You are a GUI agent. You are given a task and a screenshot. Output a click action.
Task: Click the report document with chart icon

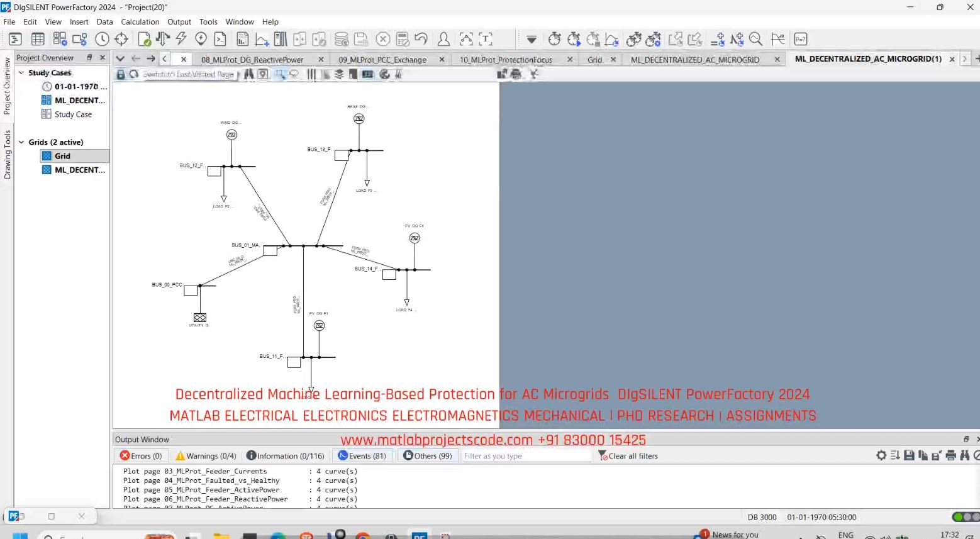tap(243, 39)
